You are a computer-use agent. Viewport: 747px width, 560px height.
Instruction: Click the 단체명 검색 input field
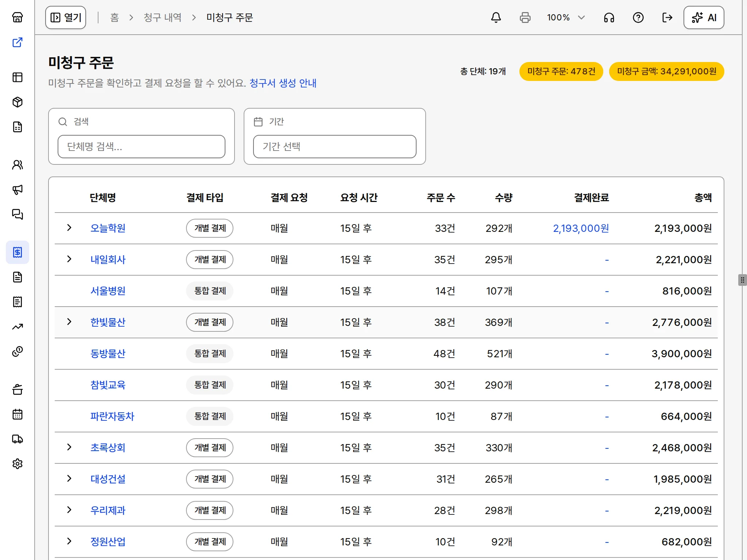pos(142,147)
